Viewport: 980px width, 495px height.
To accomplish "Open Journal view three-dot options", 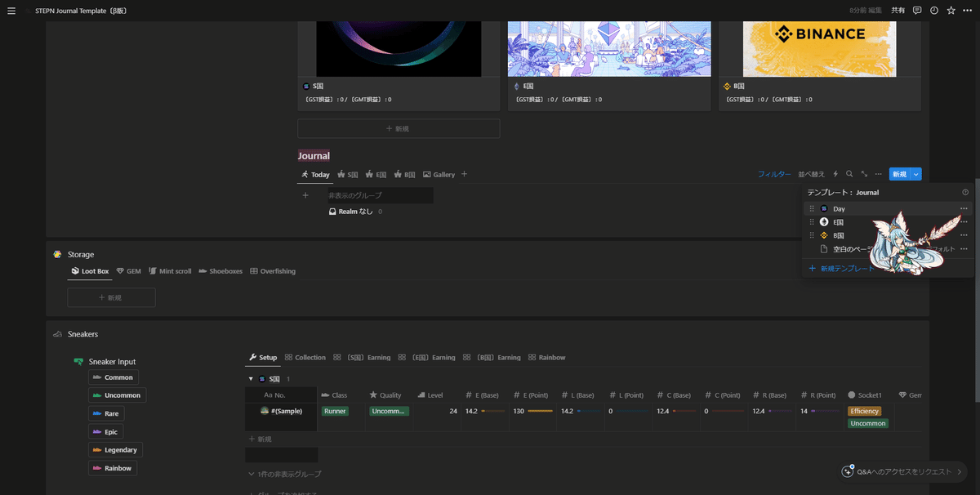I will [x=878, y=174].
